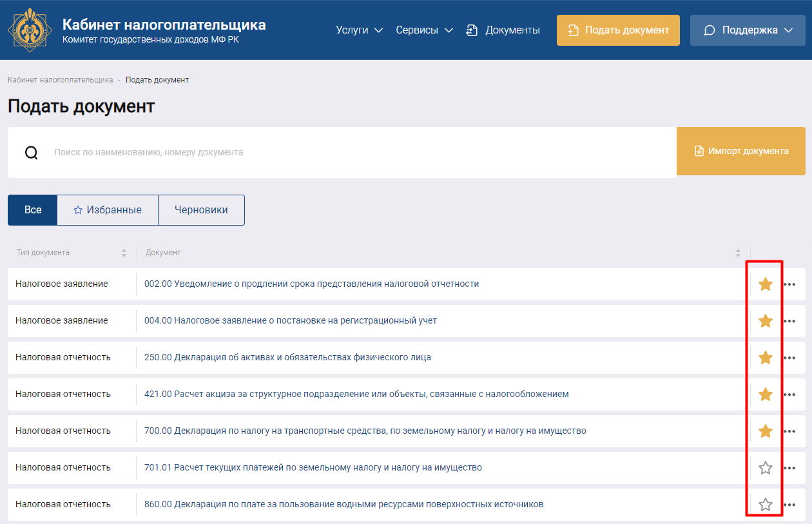Open the Поддержка dropdown
The width and height of the screenshot is (812, 524).
[x=750, y=30]
